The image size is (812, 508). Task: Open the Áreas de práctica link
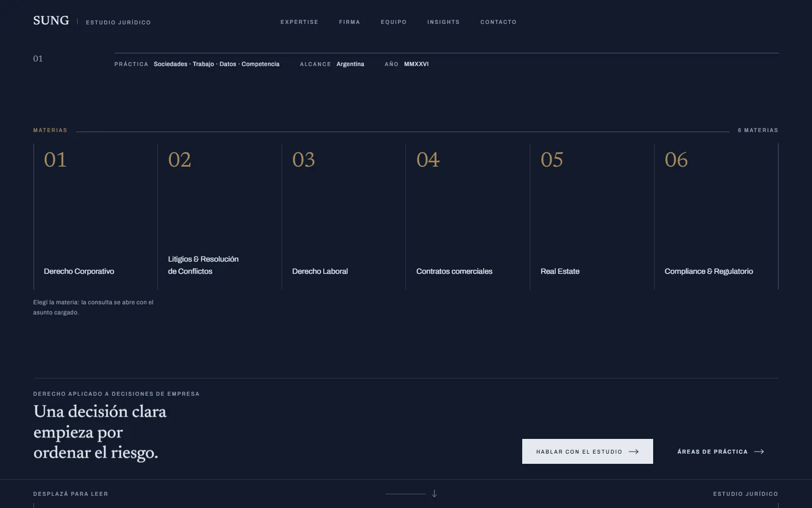[x=721, y=452]
